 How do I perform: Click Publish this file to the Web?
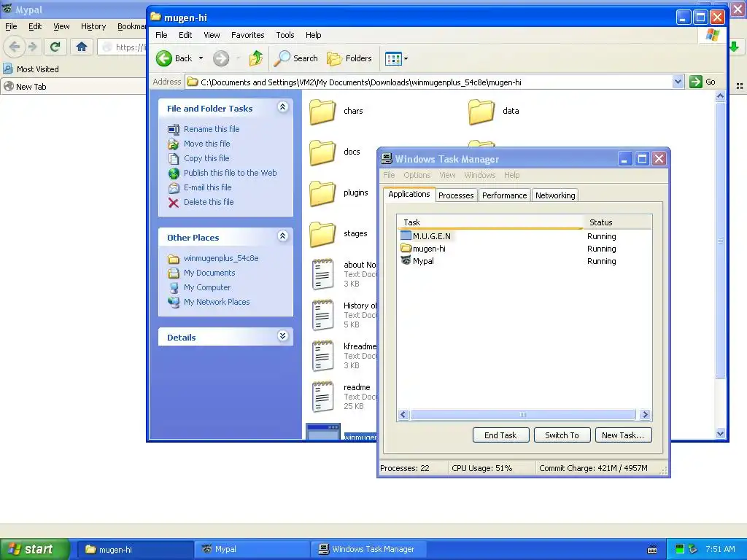(230, 173)
